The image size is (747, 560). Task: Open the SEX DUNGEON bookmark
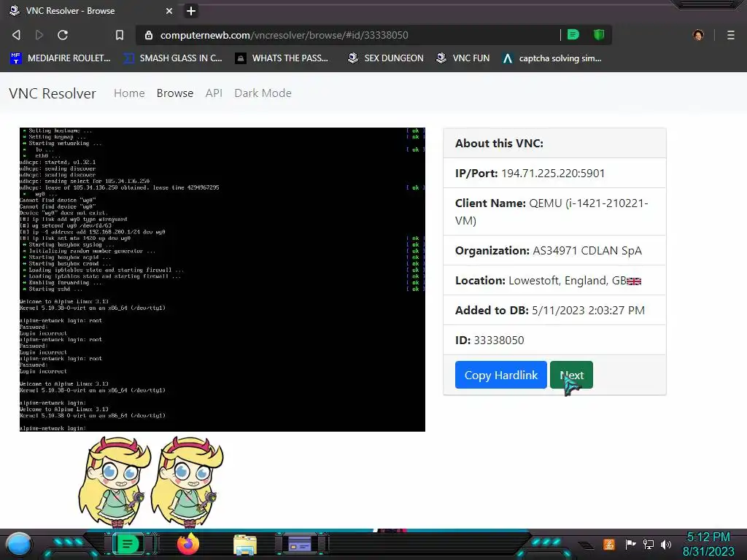coord(386,58)
